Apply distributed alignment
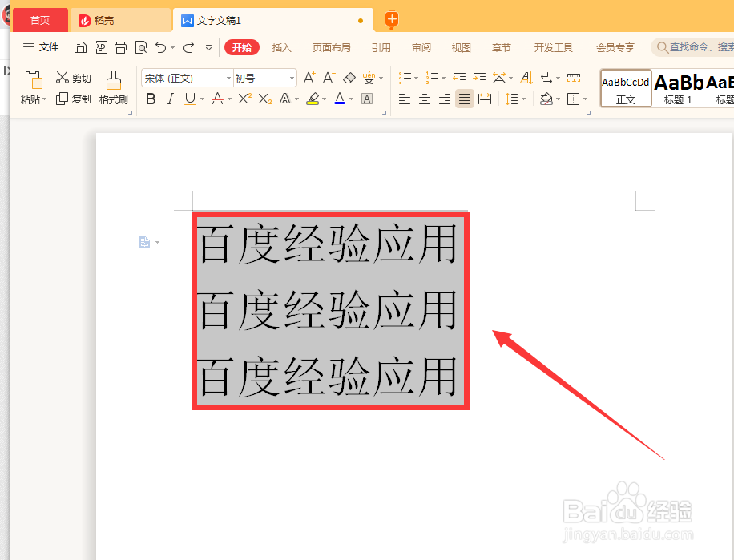Image resolution: width=734 pixels, height=560 pixels. click(x=485, y=99)
